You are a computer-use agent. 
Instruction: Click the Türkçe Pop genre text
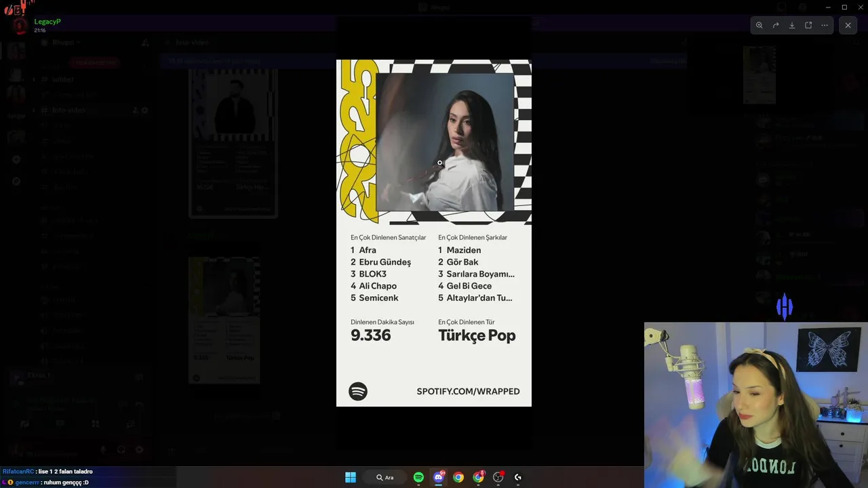477,335
